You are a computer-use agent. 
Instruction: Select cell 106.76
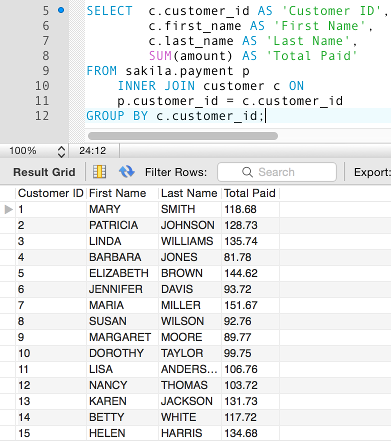click(x=250, y=369)
